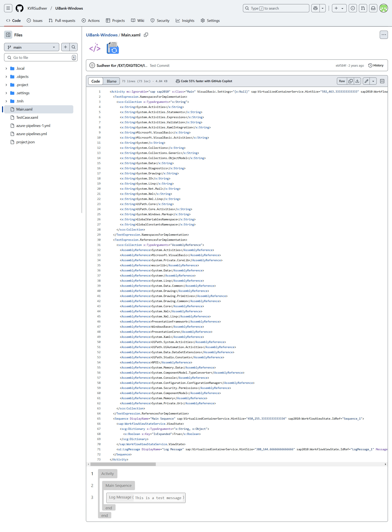Viewport: 392px width, 532px height.
Task: Go to GitHub homepage logo
Action: coord(19,8)
